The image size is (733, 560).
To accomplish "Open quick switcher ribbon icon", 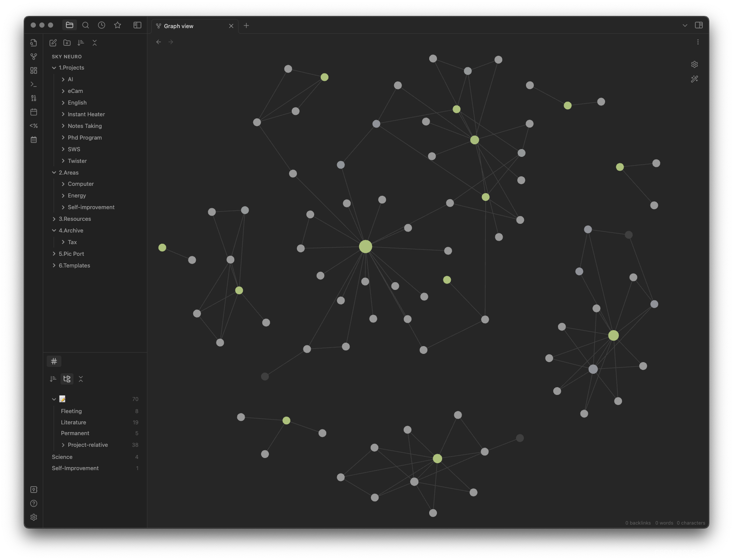I will [x=34, y=43].
